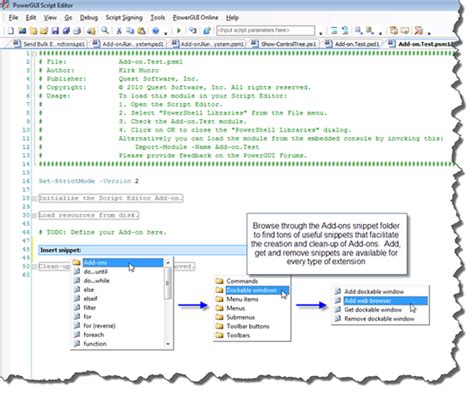This screenshot has width=474, height=394.
Task: Click the Find magnifying glass icon
Action: (x=105, y=31)
